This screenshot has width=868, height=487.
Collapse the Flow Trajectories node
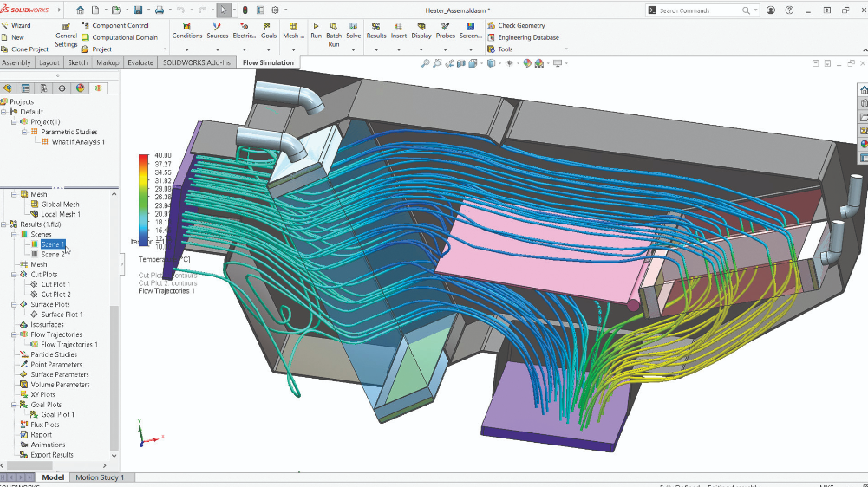point(14,334)
